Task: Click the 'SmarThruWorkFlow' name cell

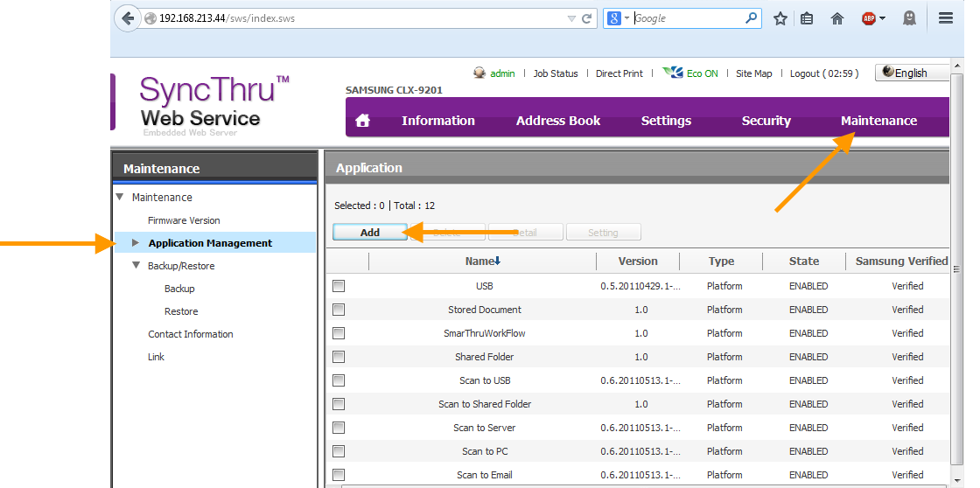Action: 485,333
